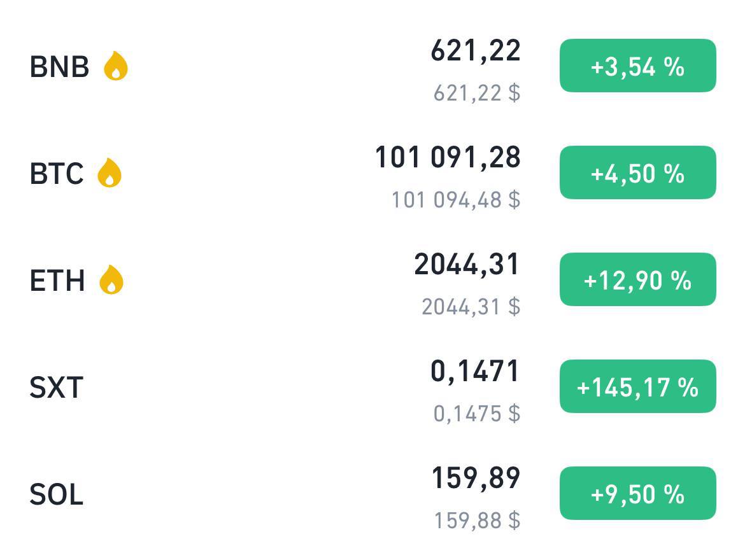The height and width of the screenshot is (560, 745).
Task: Click the SXT price 0,1471
Action: click(x=474, y=372)
